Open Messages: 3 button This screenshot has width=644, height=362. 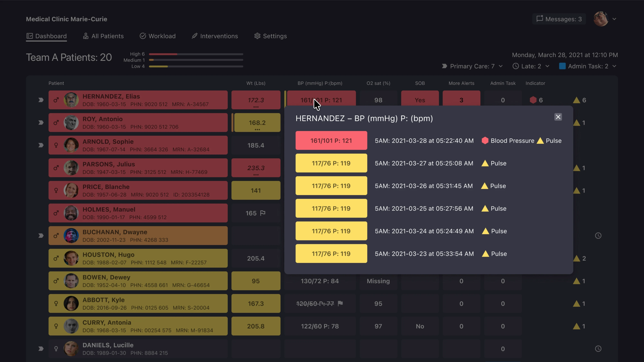coord(559,19)
